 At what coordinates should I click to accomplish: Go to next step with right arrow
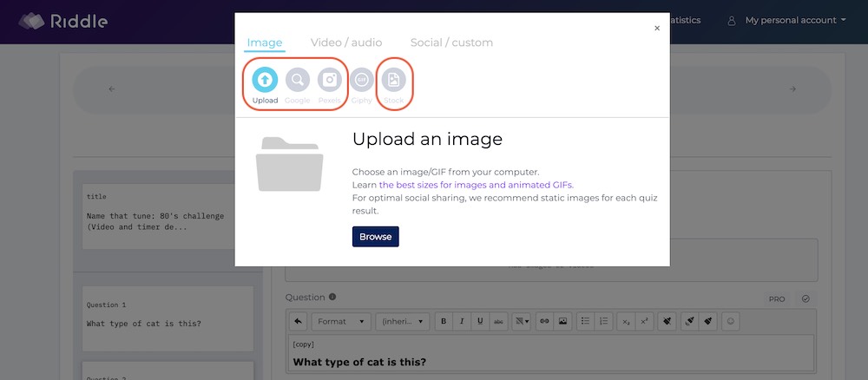pos(792,89)
